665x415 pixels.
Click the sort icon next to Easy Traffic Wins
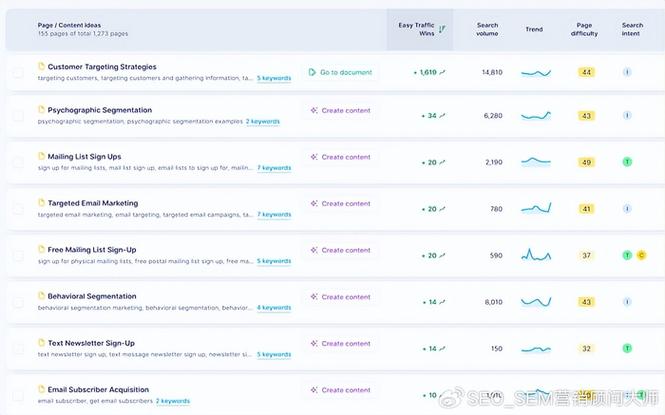point(442,29)
